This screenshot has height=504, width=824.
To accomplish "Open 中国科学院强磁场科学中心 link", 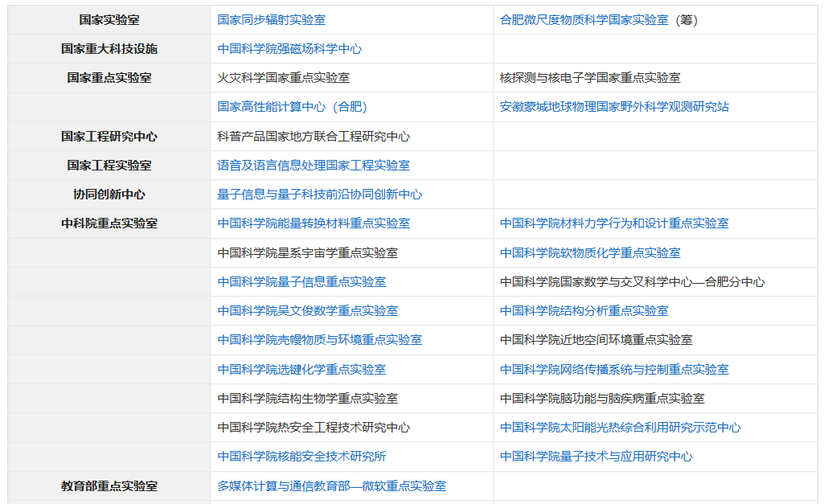I will click(x=289, y=48).
